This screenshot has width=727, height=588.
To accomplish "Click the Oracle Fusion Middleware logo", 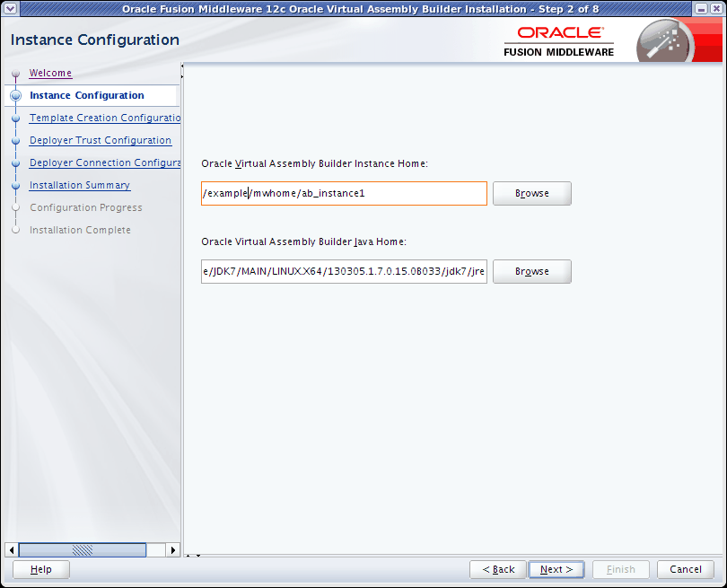I will pos(558,41).
